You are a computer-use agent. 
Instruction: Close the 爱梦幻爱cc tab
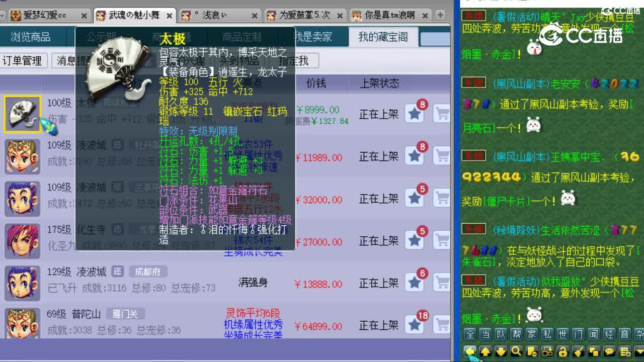coord(84,16)
